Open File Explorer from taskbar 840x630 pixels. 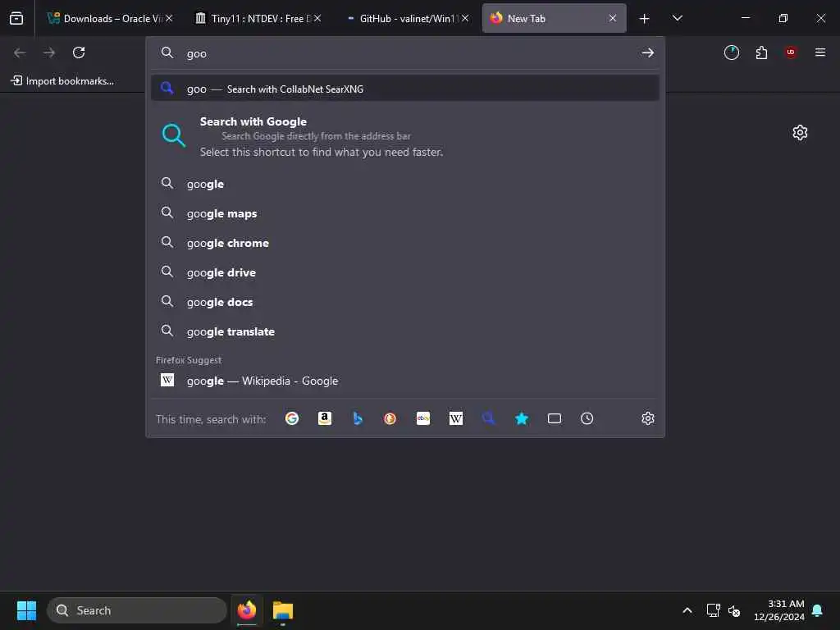[x=283, y=610]
